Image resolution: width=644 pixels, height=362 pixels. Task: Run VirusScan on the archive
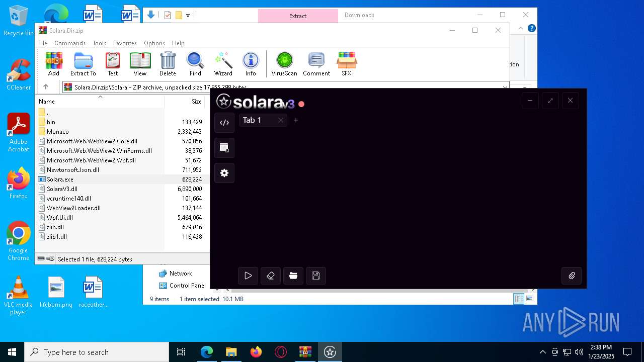click(x=284, y=64)
